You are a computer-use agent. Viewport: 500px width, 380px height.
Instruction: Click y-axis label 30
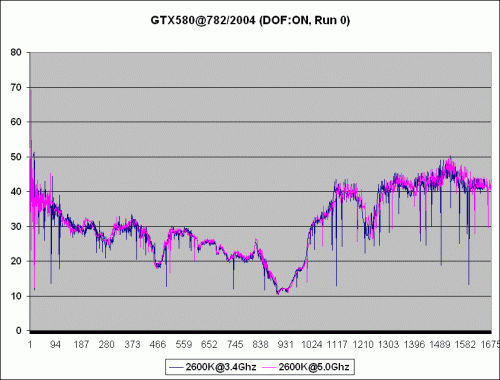[x=16, y=227]
